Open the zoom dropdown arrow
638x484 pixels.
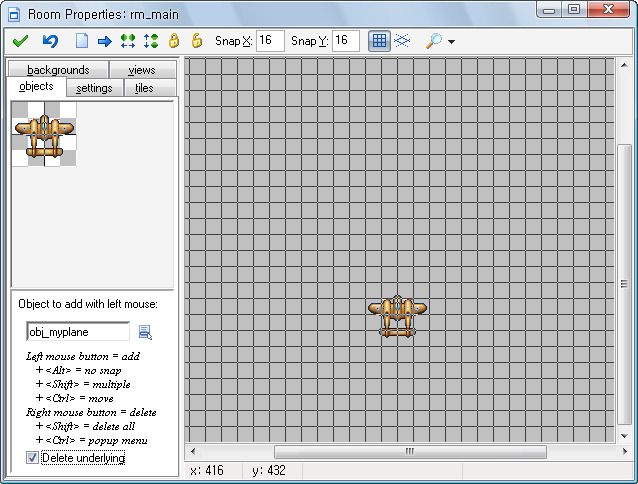click(x=451, y=41)
